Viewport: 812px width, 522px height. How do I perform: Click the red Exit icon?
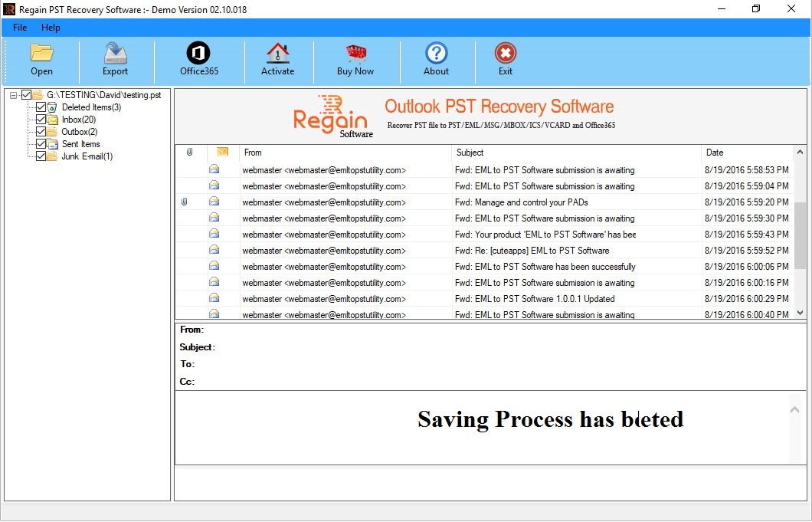(506, 53)
